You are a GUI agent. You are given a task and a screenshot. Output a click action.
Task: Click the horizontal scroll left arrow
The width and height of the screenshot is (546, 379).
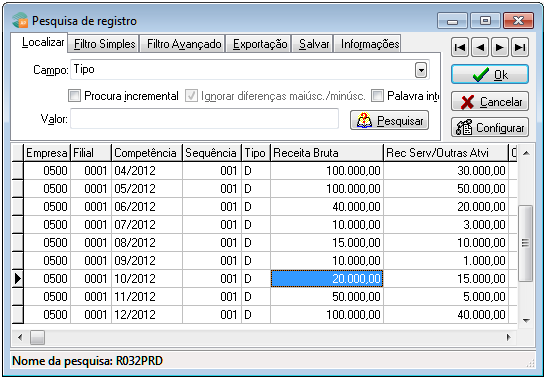coord(20,337)
